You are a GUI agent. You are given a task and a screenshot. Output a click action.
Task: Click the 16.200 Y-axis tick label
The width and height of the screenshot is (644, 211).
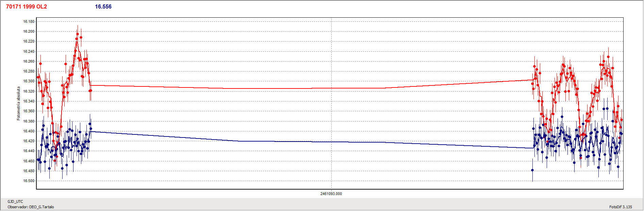29,31
